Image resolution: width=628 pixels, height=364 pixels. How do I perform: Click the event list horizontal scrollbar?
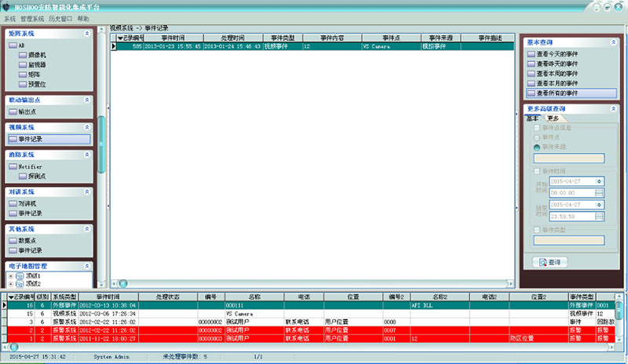tap(314, 282)
